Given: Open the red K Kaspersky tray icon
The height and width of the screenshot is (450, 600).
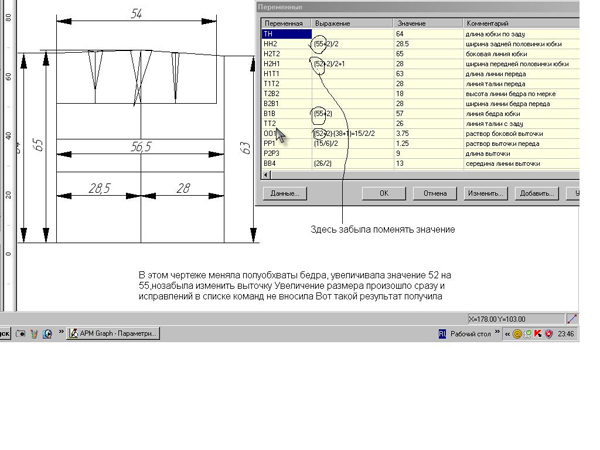Looking at the screenshot, I should [x=538, y=334].
